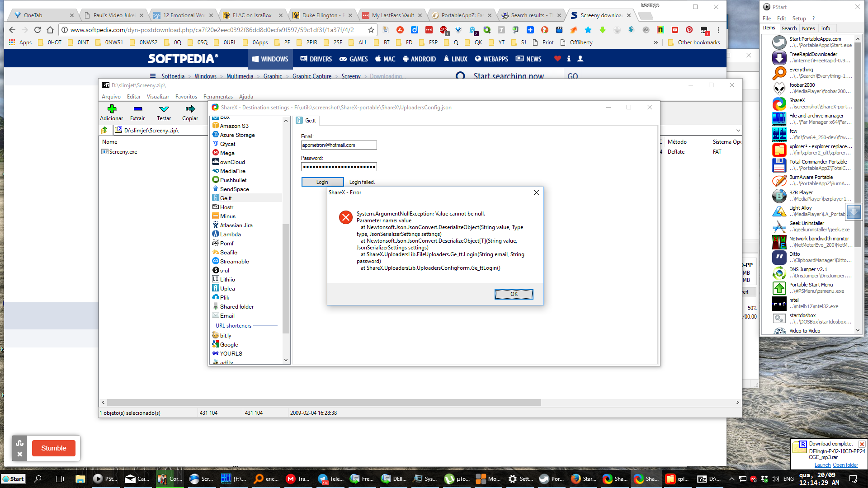Switch to the OneTab browser tab

(x=43, y=15)
